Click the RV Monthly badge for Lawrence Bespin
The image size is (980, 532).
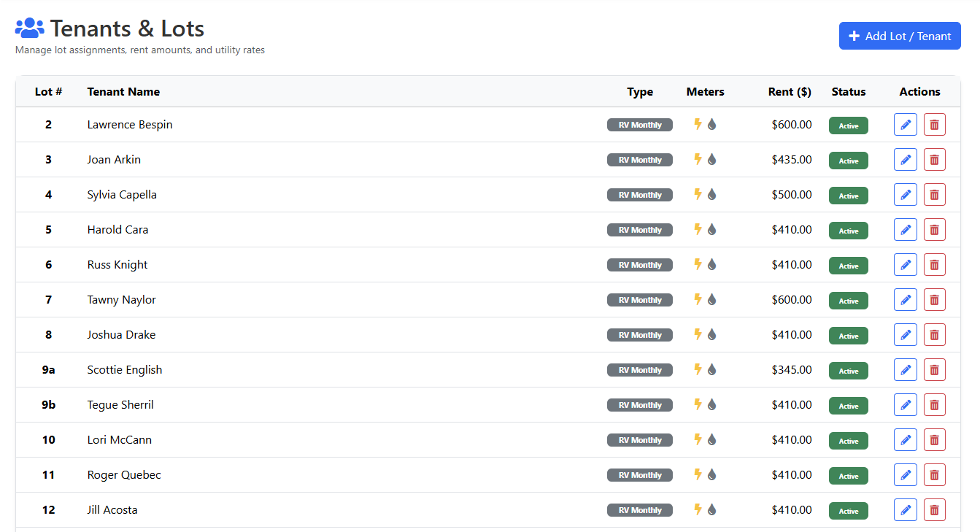click(x=640, y=125)
